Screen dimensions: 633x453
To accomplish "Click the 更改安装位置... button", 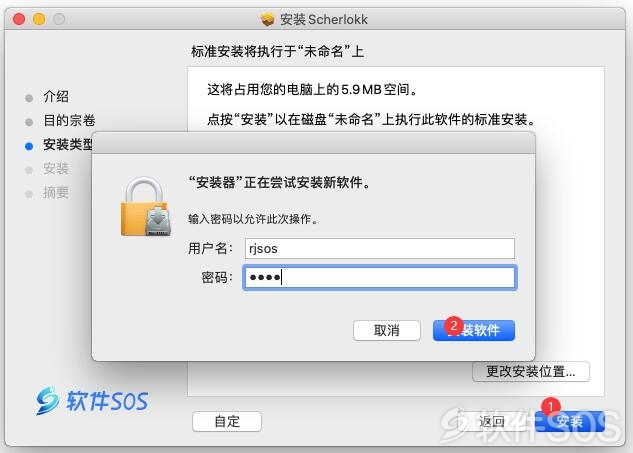I will pos(530,371).
